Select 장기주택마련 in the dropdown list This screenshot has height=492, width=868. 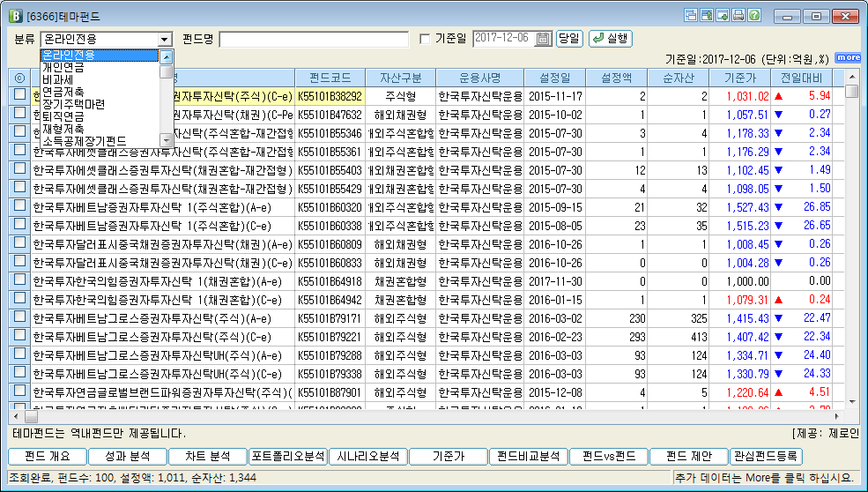pos(100,104)
